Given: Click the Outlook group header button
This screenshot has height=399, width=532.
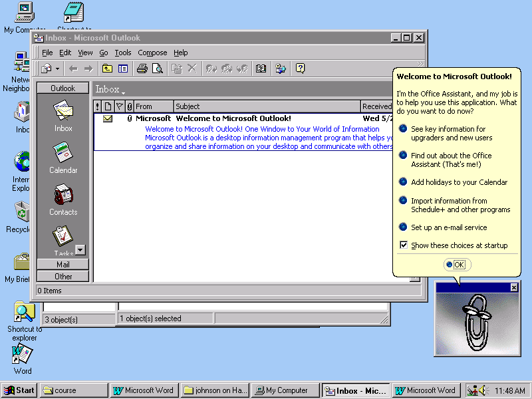Looking at the screenshot, I should (x=63, y=88).
